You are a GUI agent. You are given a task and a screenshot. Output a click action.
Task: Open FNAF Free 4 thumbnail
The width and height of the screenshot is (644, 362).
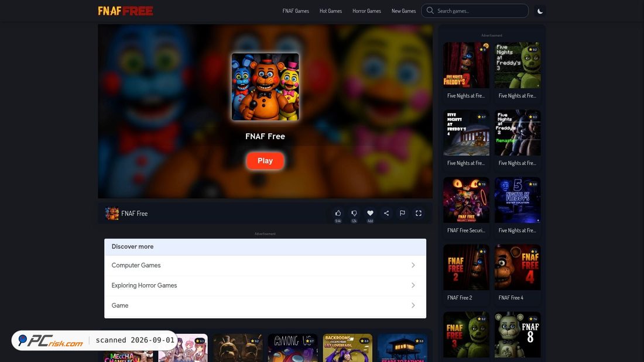(x=518, y=267)
